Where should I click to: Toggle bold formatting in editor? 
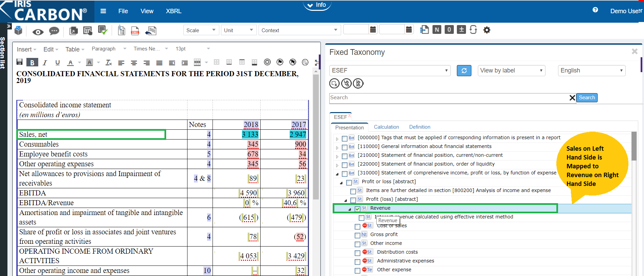32,62
